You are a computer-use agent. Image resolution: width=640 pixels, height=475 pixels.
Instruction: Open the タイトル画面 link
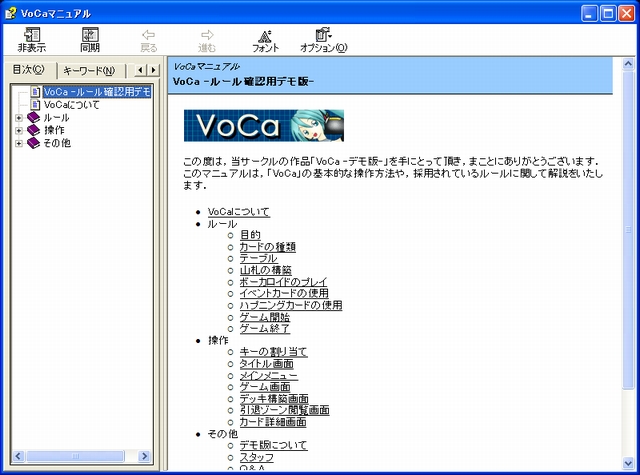point(267,364)
